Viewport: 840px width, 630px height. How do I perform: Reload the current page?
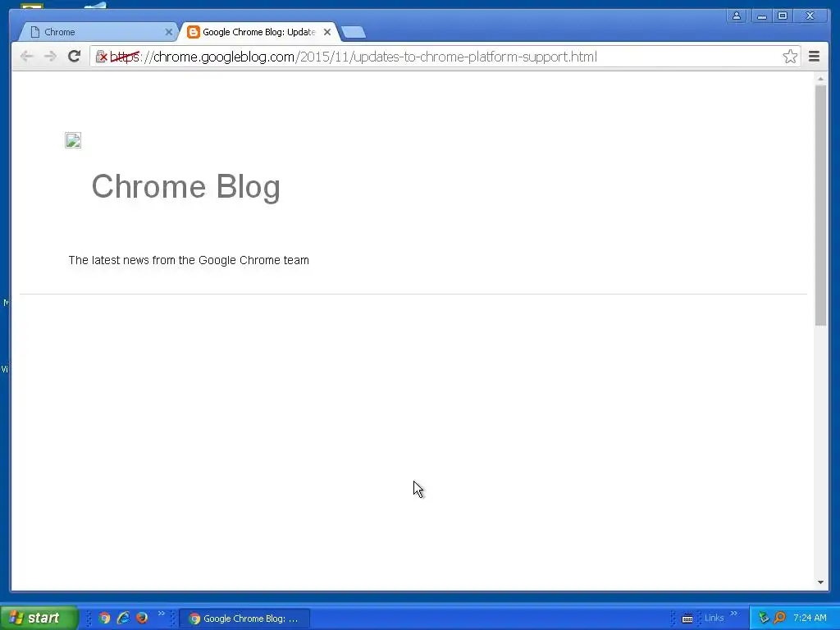[x=75, y=57]
